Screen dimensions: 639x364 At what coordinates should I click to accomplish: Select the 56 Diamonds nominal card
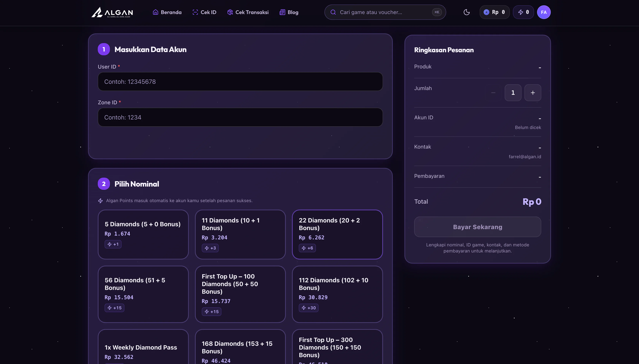pos(143,294)
